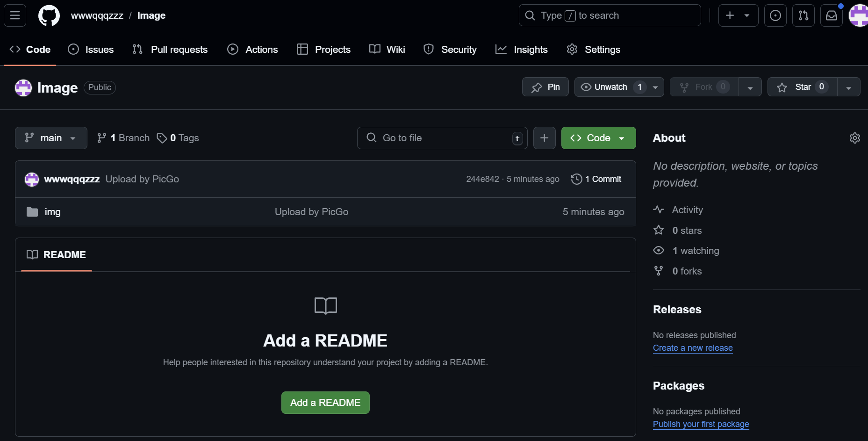This screenshot has height=441, width=868.
Task: Open the Image repository breadcrumb link
Action: pyautogui.click(x=151, y=15)
